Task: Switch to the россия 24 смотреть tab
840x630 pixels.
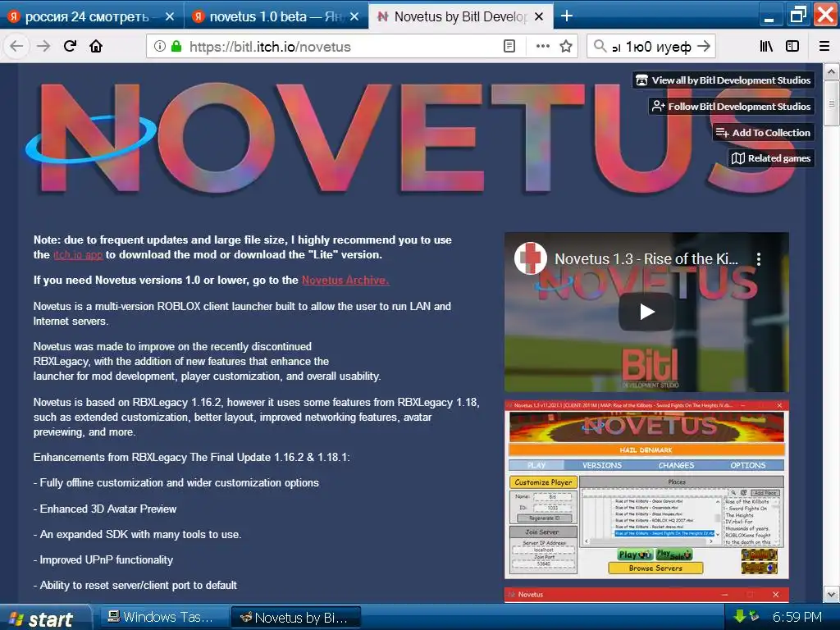Action: click(91, 16)
